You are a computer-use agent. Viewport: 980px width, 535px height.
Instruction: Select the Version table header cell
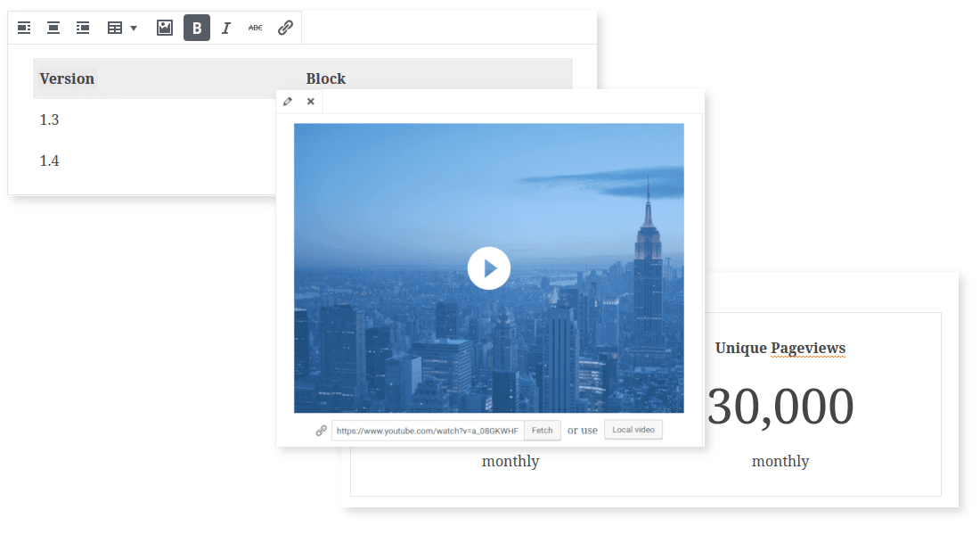(x=67, y=78)
